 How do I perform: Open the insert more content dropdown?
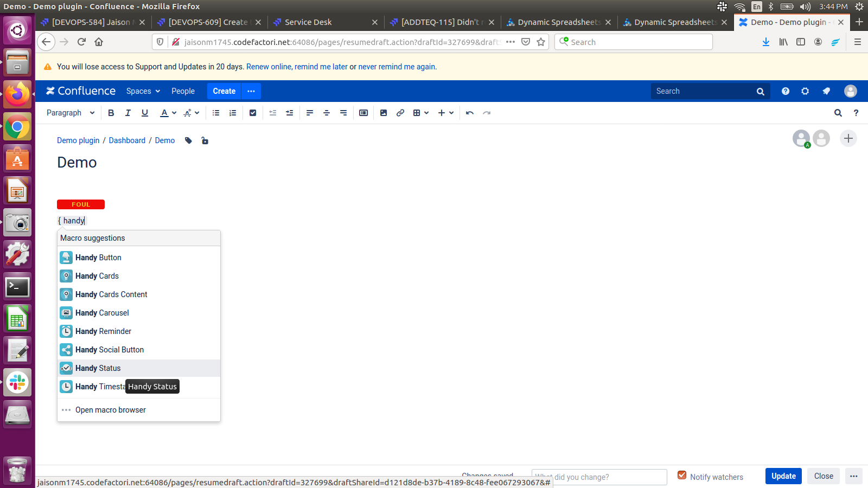[446, 113]
